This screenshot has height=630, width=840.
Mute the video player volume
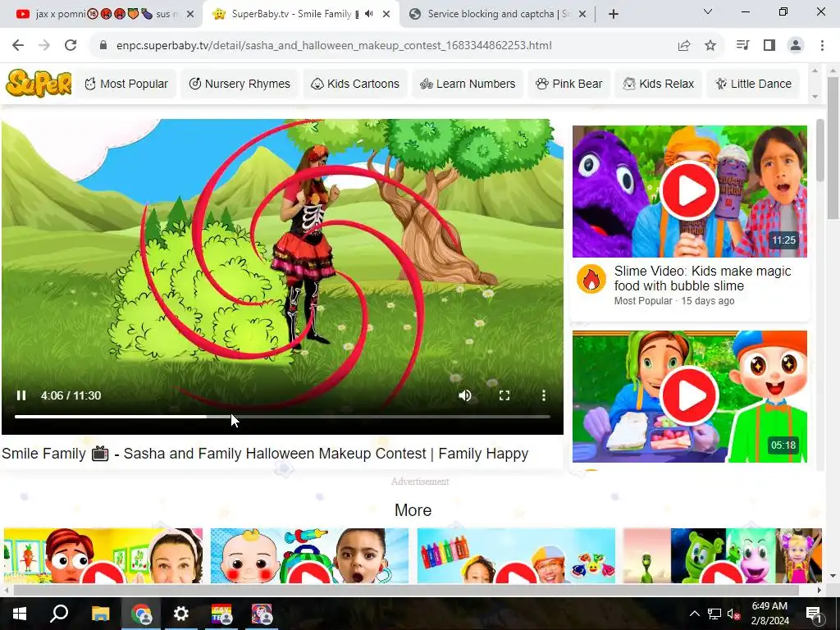tap(465, 395)
